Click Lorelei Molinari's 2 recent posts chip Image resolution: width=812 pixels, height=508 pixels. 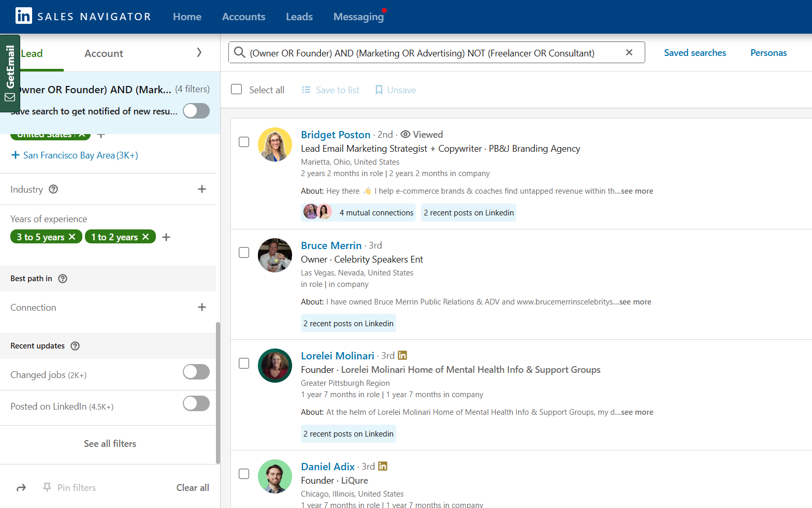pyautogui.click(x=349, y=433)
